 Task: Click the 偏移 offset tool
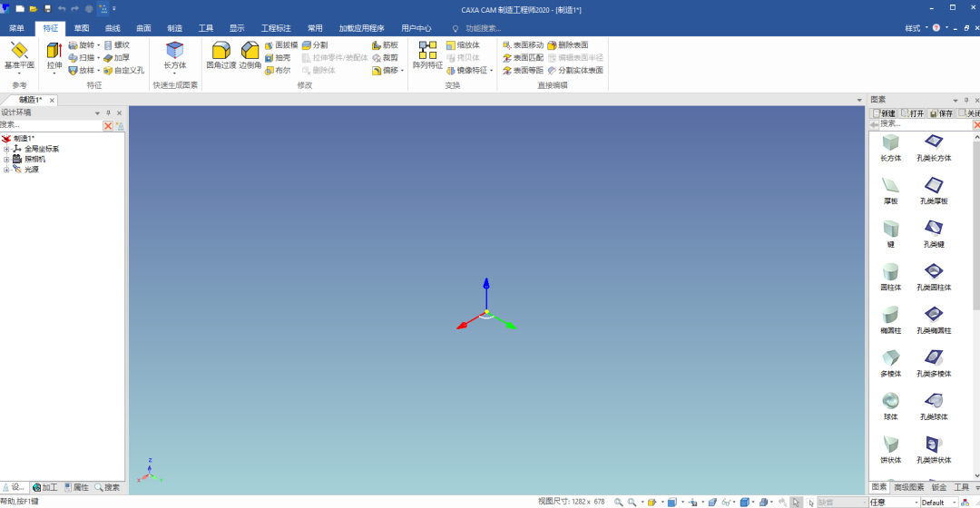tap(385, 71)
